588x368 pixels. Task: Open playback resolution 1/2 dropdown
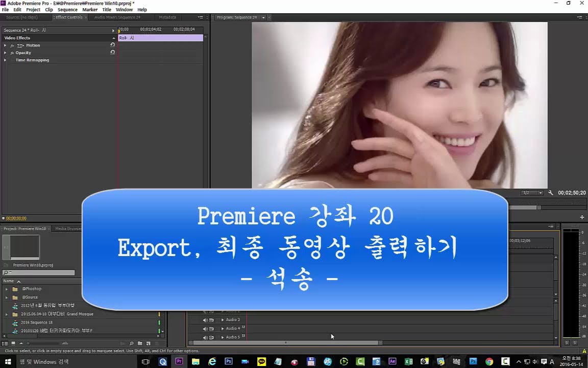pos(532,193)
